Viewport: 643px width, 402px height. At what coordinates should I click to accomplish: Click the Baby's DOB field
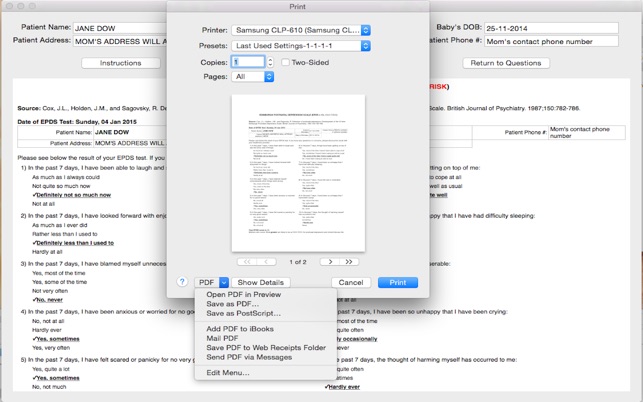pyautogui.click(x=551, y=28)
